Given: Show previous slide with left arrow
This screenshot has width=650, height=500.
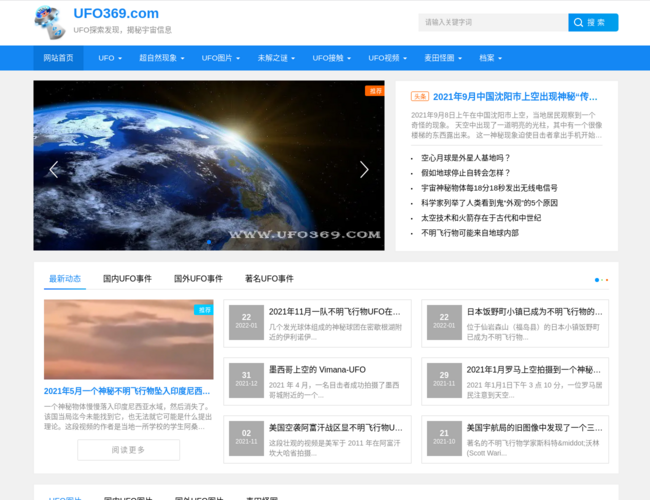Looking at the screenshot, I should tap(54, 169).
